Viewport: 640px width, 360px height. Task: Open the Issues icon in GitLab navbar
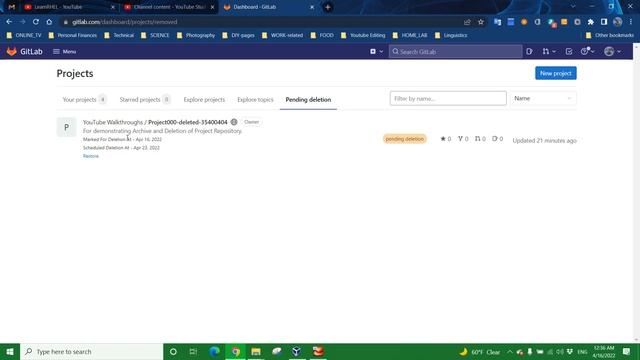point(529,51)
